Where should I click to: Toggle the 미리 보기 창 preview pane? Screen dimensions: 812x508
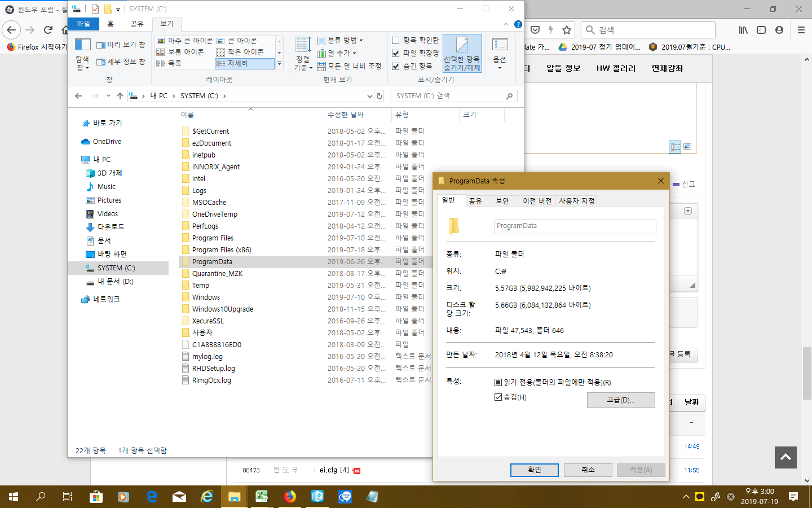(121, 45)
